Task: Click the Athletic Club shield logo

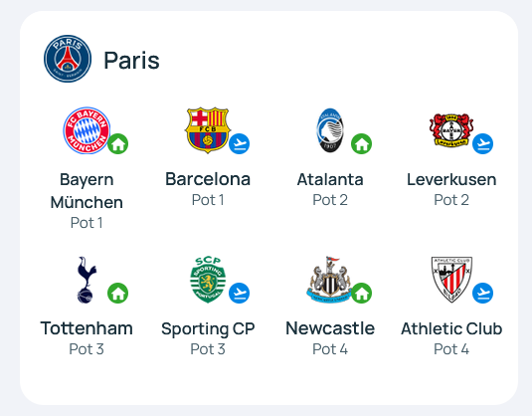Action: [x=451, y=280]
